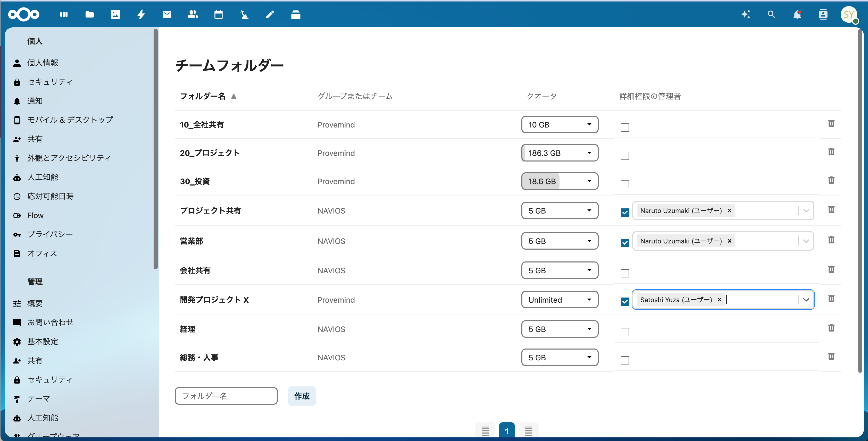Select セキュリティ in the personal settings menu
Screen dimensions: 868x441
tap(50, 82)
